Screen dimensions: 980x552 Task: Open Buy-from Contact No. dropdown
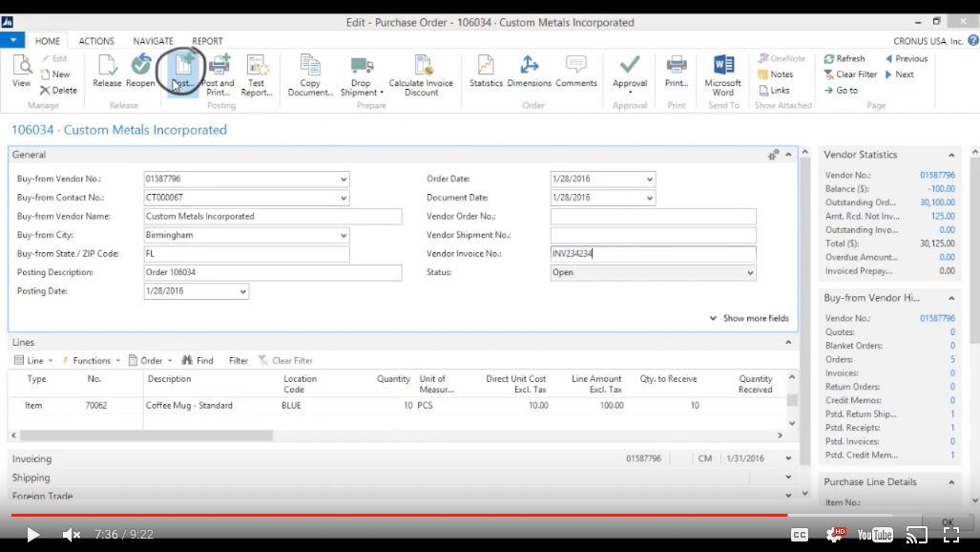tap(344, 198)
